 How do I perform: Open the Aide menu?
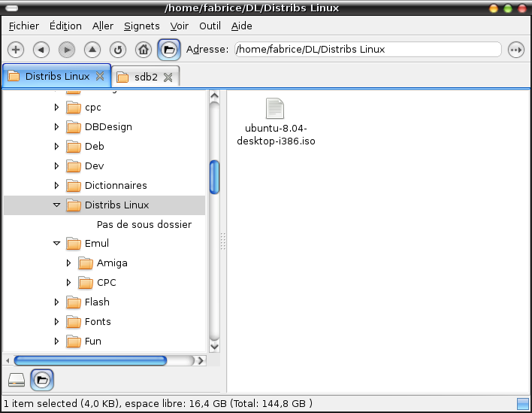241,26
